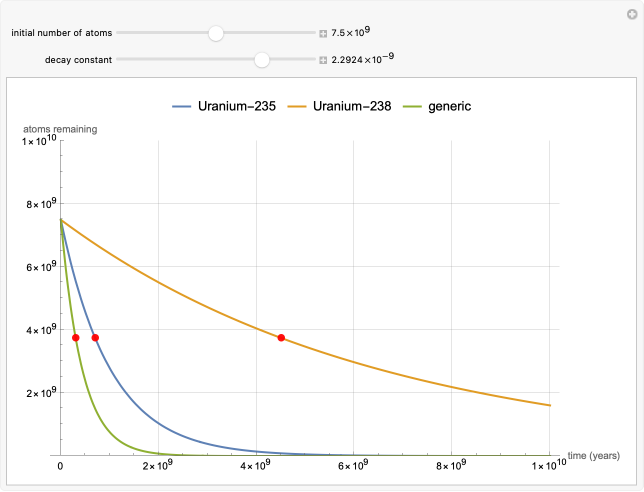Viewport: 644px width, 492px height.
Task: Open the panel options plus icon at top right
Action: click(632, 15)
